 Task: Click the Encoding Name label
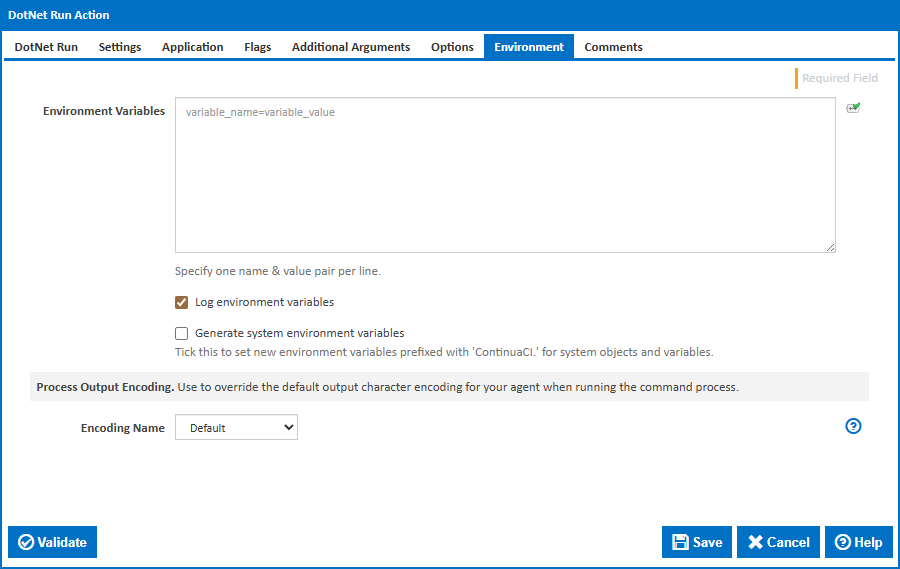coord(122,428)
